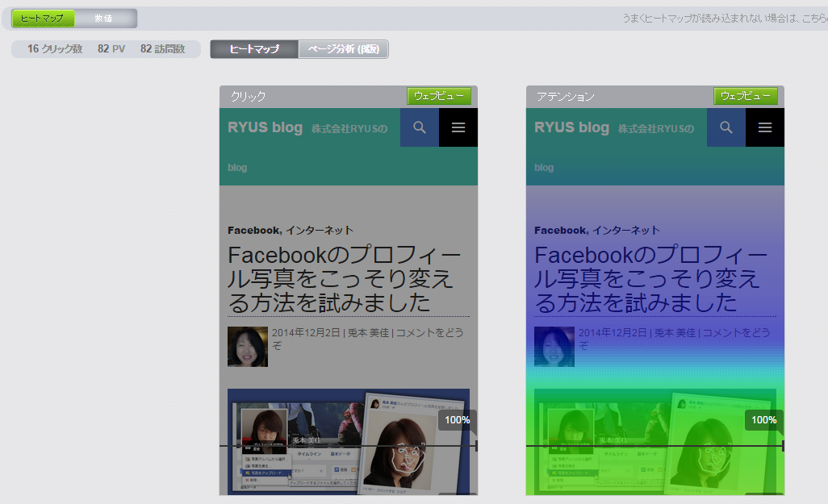Click Facebook category link in アテンション panel
Viewport: 828px width, 504px height.
tap(560, 231)
